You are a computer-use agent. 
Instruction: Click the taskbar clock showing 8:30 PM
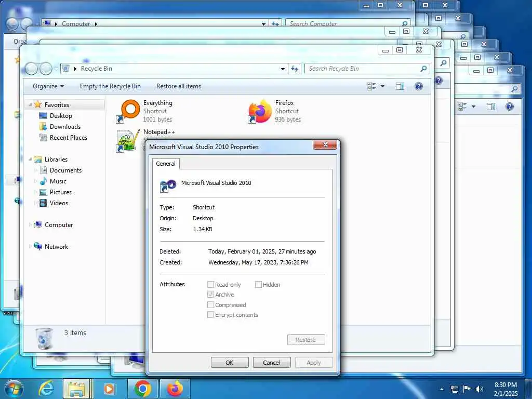(x=506, y=389)
